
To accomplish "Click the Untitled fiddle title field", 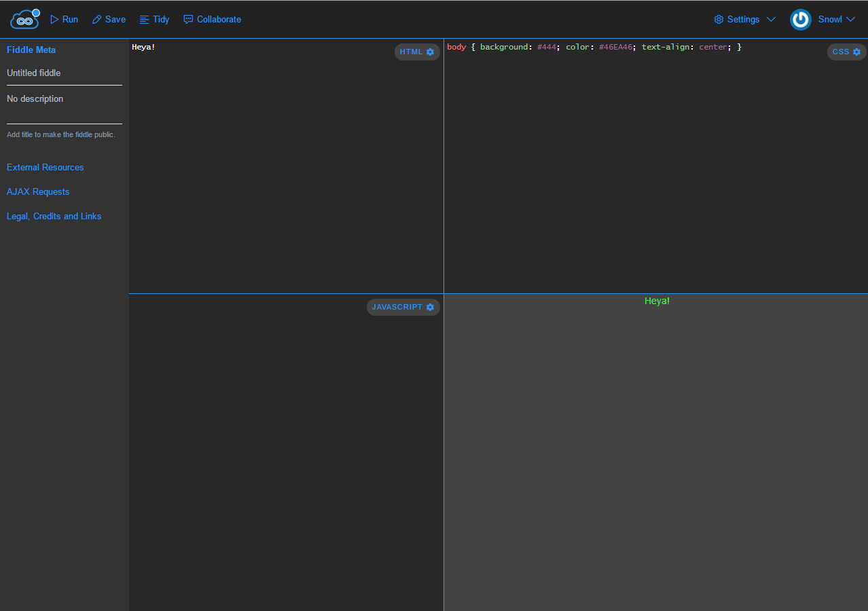I will (x=35, y=73).
